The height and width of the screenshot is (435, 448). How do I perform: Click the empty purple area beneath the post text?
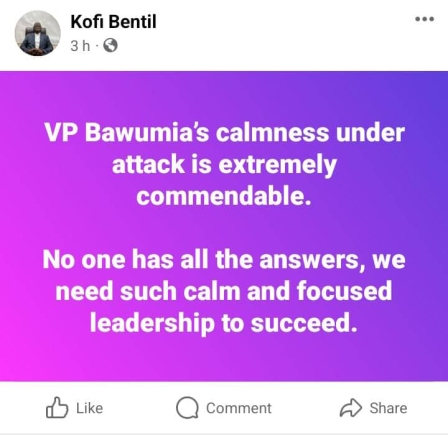coord(224,358)
